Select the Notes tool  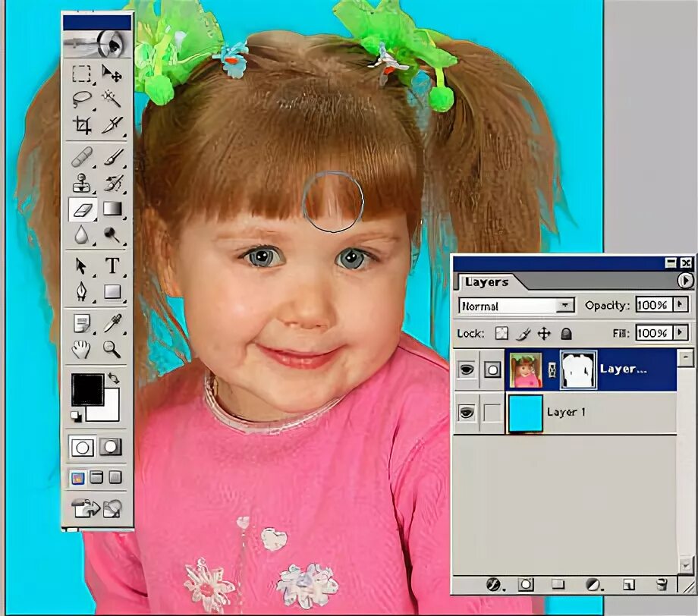[82, 324]
